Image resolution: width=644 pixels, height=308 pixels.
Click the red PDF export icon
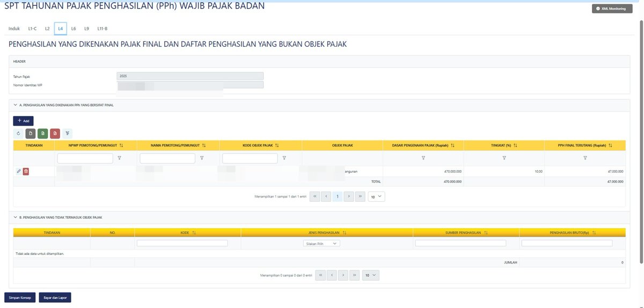coord(55,133)
